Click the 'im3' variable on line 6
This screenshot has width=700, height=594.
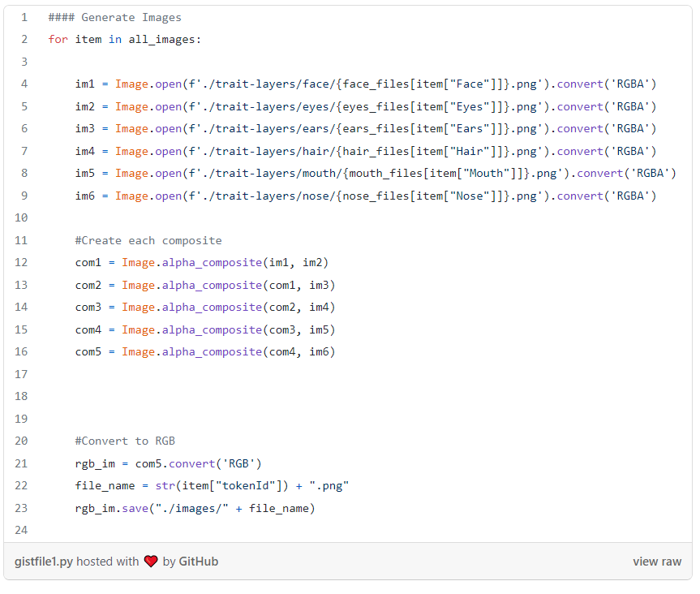tap(85, 129)
